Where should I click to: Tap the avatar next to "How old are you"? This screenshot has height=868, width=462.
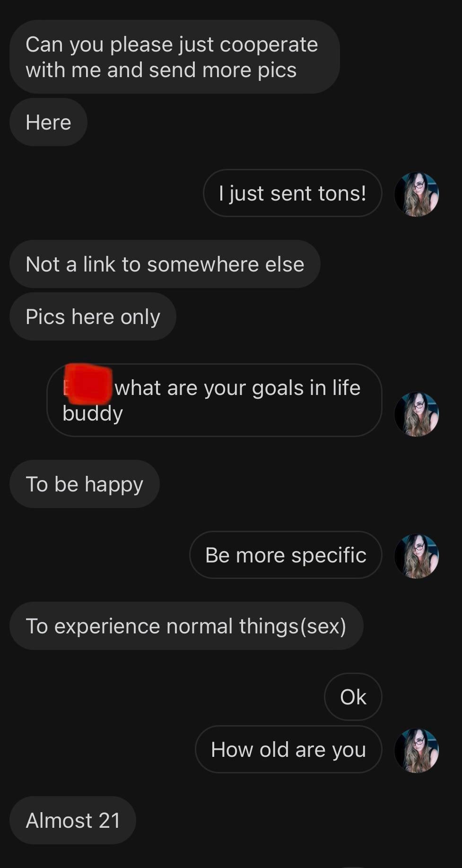coord(416,750)
